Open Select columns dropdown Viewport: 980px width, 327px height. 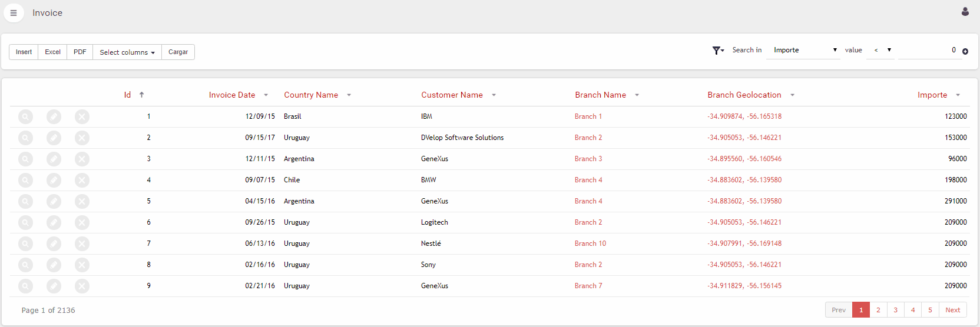pyautogui.click(x=127, y=52)
